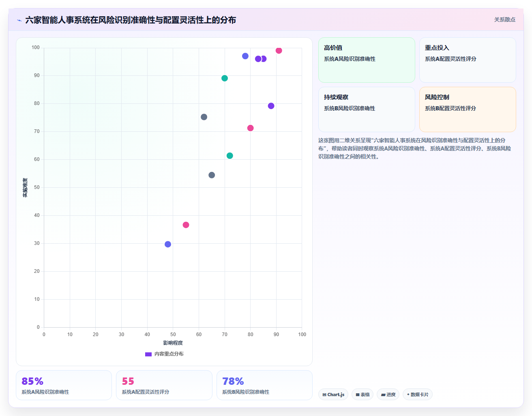Image resolution: width=532 pixels, height=416 pixels.
Task: Open the 持续观察 card
Action: click(367, 109)
